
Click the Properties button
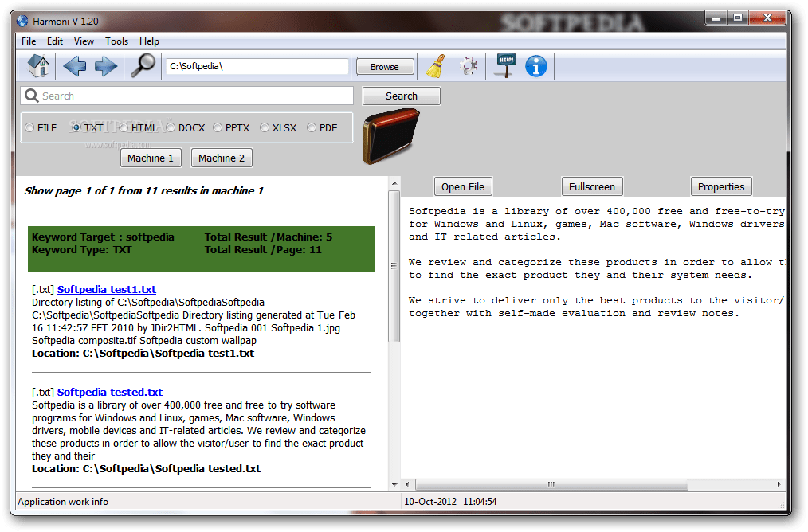pos(721,187)
